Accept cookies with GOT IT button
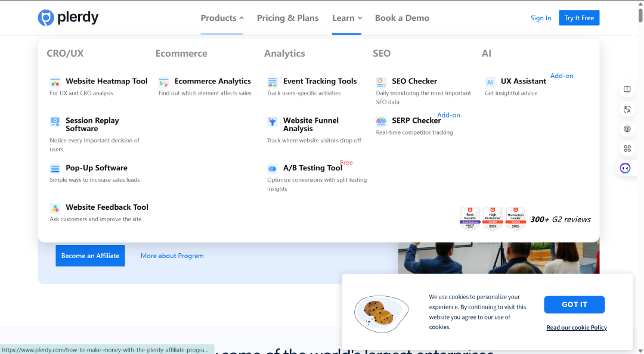The width and height of the screenshot is (644, 354). 574,305
